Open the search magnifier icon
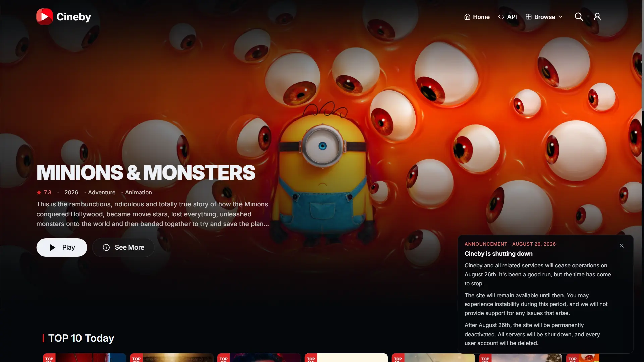Viewport: 644px width, 362px height. (579, 17)
